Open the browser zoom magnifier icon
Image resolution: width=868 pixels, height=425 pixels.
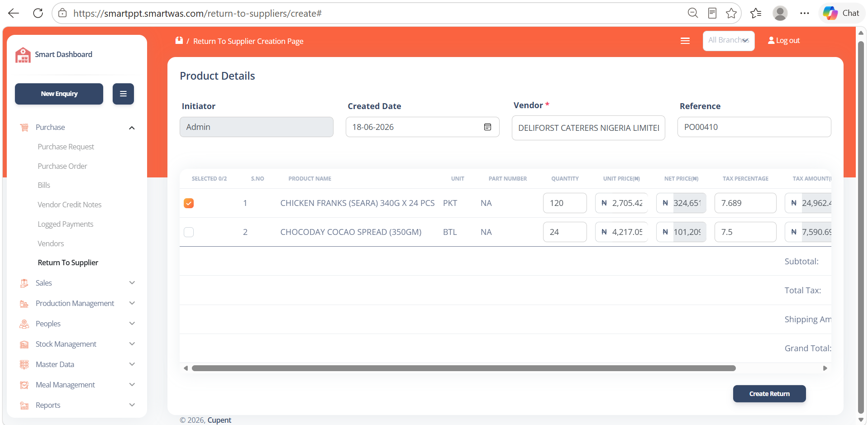pyautogui.click(x=692, y=13)
